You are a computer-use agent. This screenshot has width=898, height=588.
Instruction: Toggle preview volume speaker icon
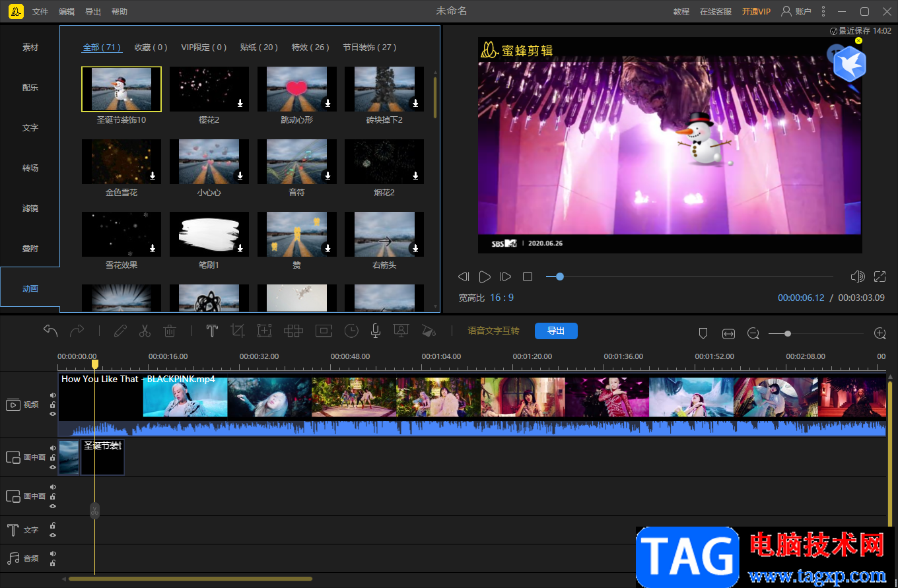858,277
